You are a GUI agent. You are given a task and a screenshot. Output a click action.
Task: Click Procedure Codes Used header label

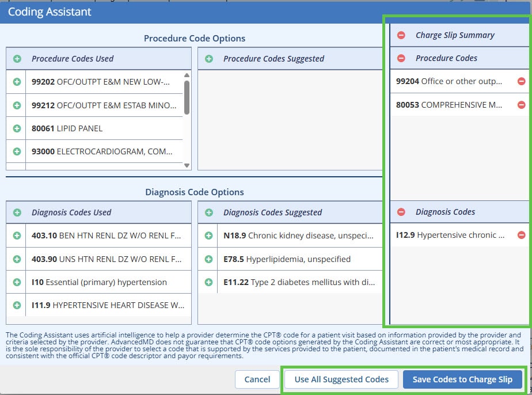73,59
